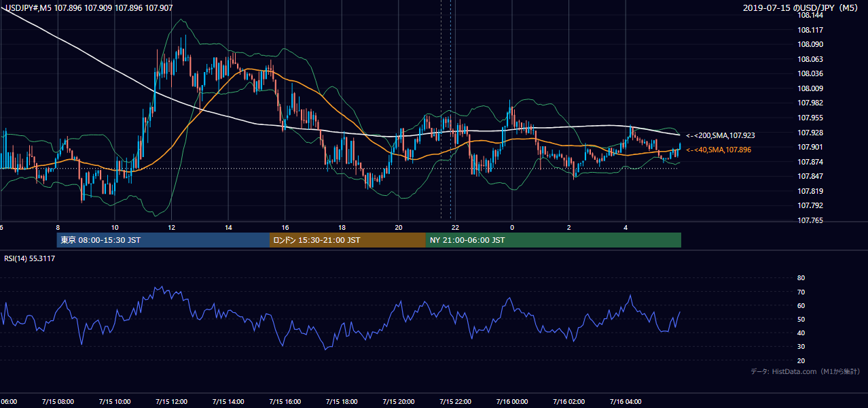This screenshot has width=868, height=408.
Task: Click hour 20 label under price chart
Action: 399,227
